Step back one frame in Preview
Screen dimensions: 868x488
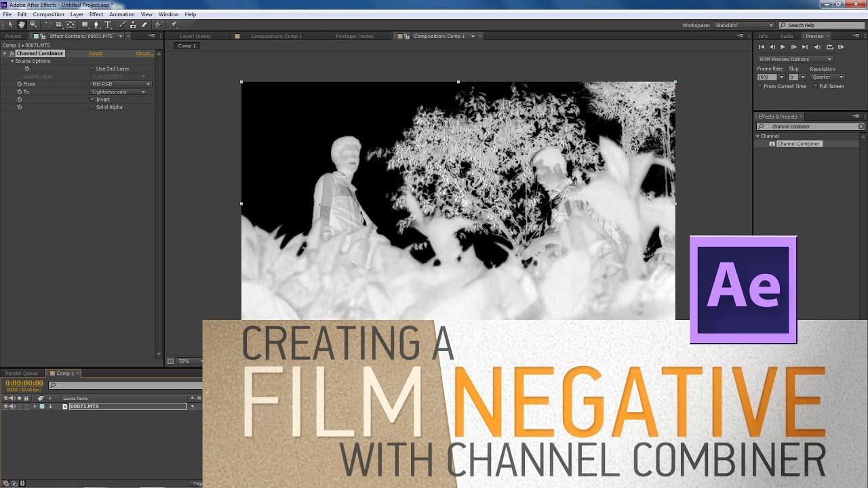[x=772, y=47]
